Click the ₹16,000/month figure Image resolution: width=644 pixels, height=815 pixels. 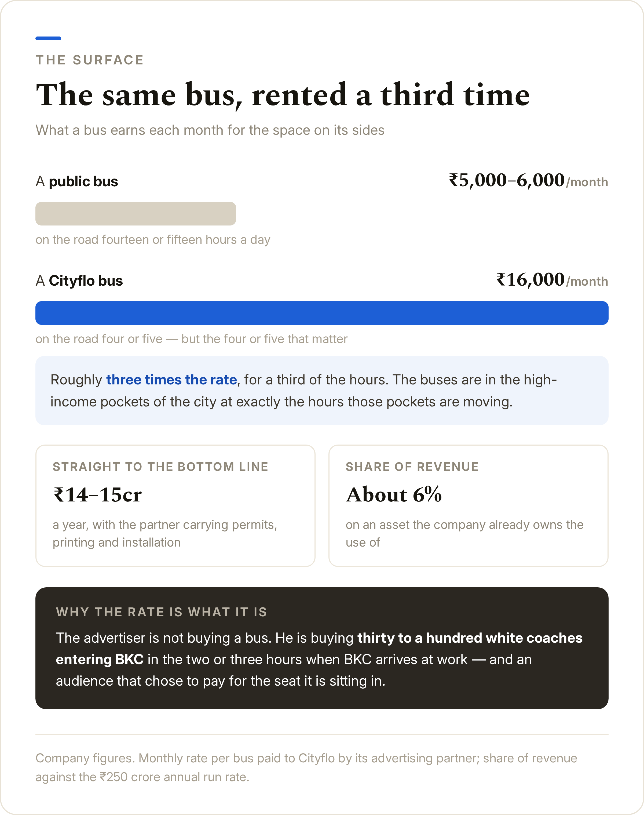click(552, 280)
